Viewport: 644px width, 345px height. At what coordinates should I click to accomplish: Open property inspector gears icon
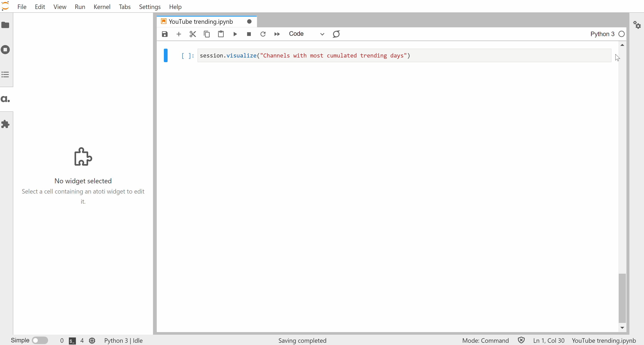637,25
